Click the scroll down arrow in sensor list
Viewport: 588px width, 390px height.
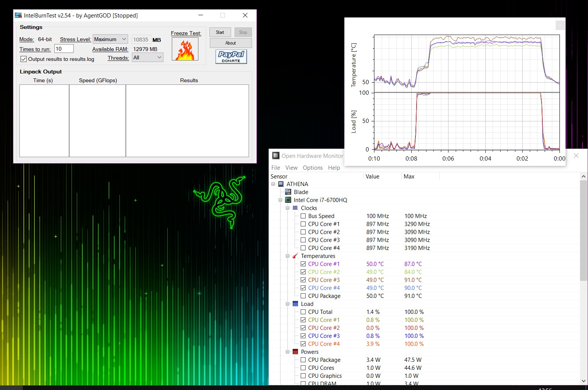(x=583, y=381)
